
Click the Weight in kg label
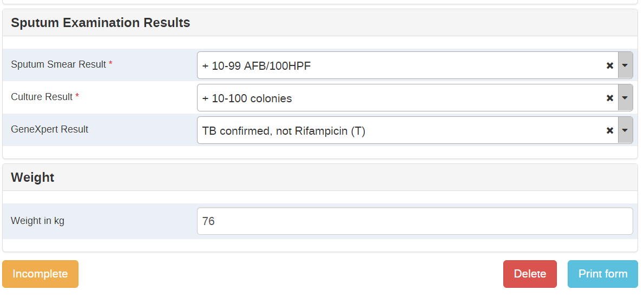point(37,221)
